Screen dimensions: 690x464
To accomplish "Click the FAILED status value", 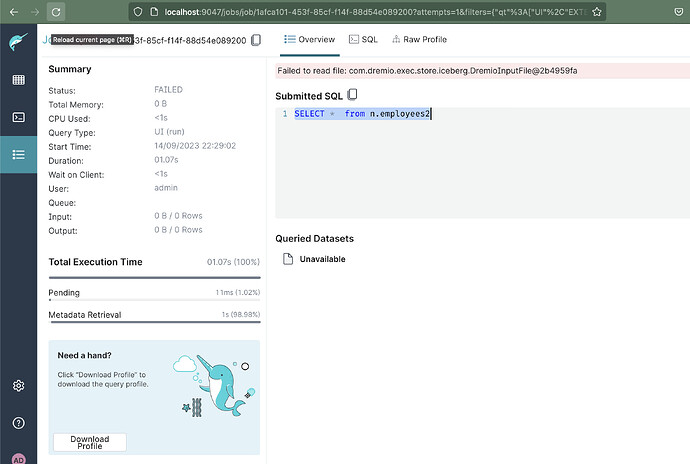I will click(x=168, y=90).
